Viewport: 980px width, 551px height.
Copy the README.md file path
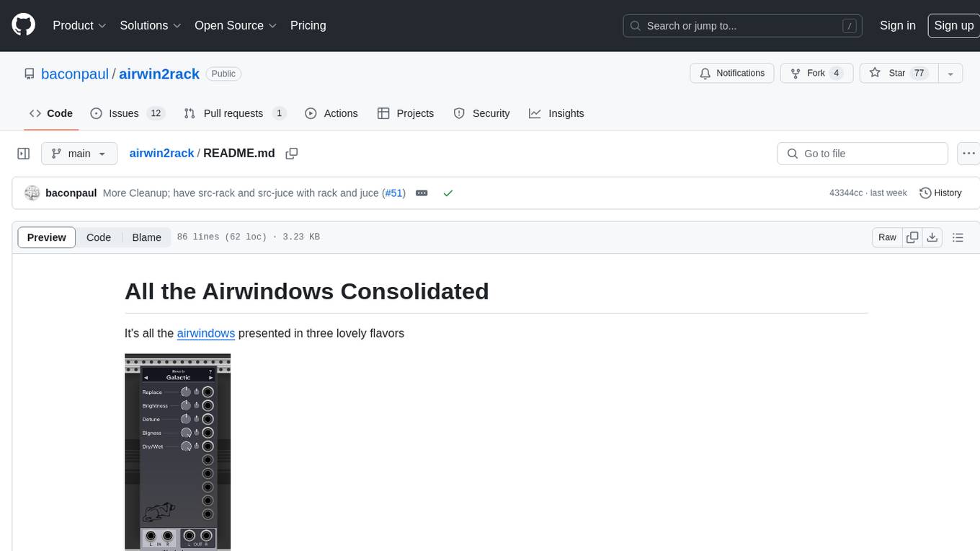pyautogui.click(x=292, y=154)
